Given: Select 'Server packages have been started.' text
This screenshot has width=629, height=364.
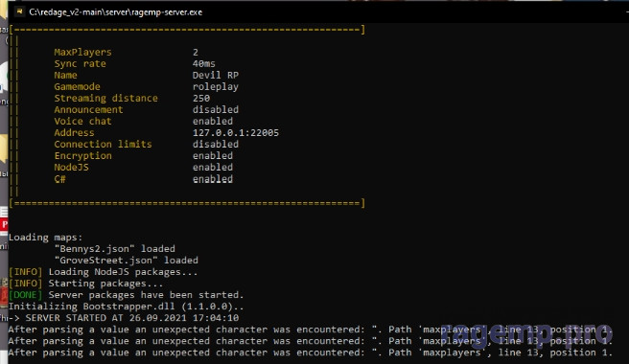Looking at the screenshot, I should click(147, 295).
